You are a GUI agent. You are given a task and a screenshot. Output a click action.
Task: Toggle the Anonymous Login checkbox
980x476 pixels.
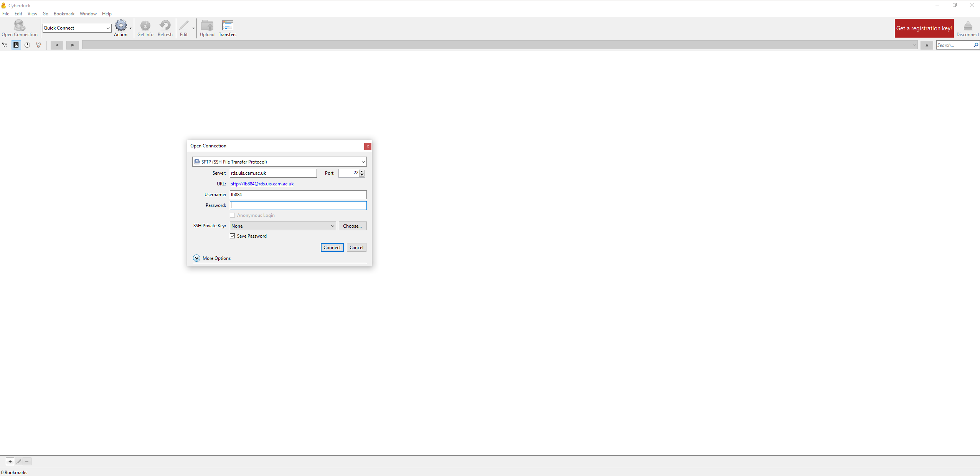click(233, 215)
